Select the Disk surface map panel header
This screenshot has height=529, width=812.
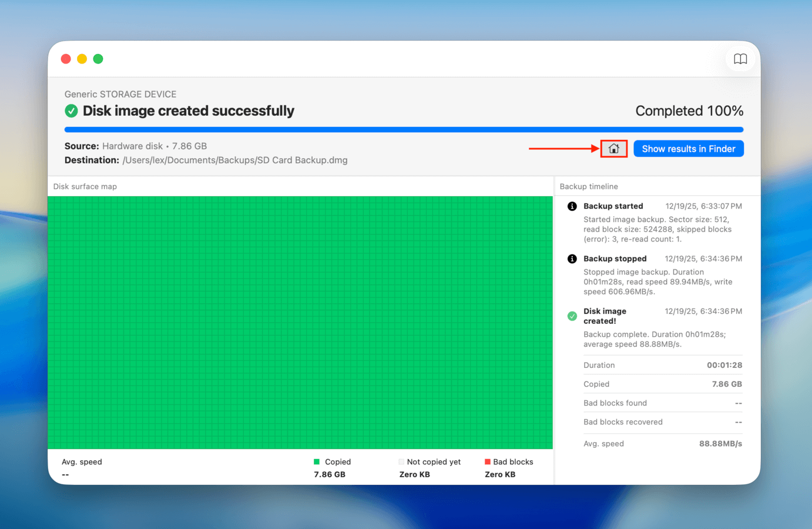pos(85,186)
